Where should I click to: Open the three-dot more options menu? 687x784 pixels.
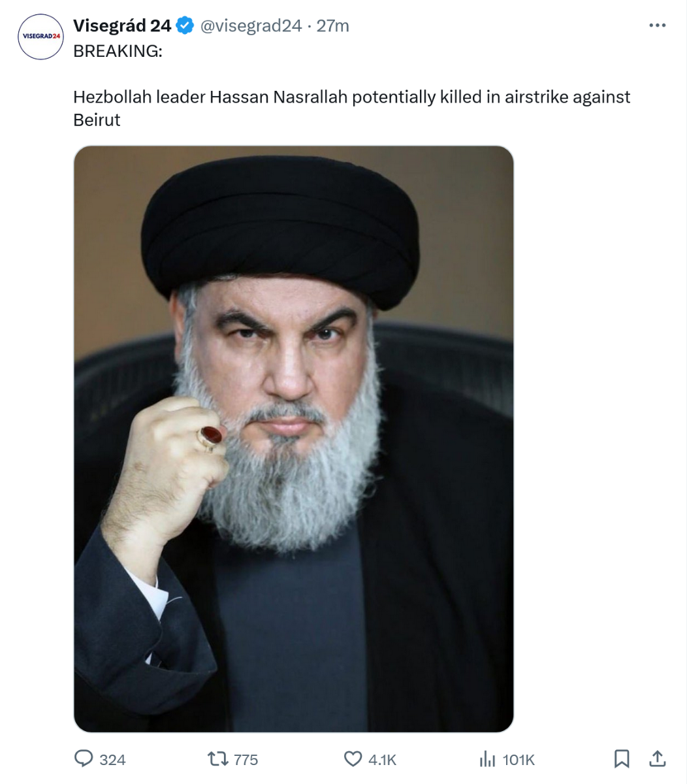click(x=657, y=26)
